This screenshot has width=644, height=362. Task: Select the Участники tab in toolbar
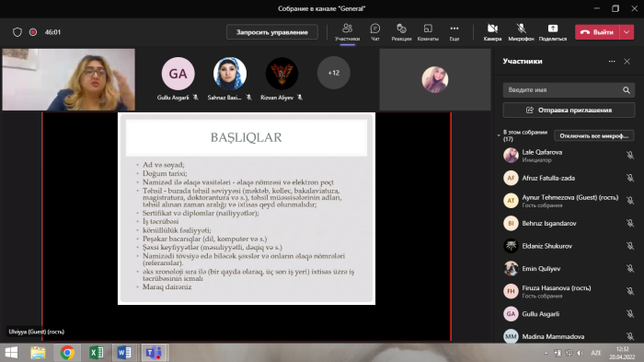(347, 32)
